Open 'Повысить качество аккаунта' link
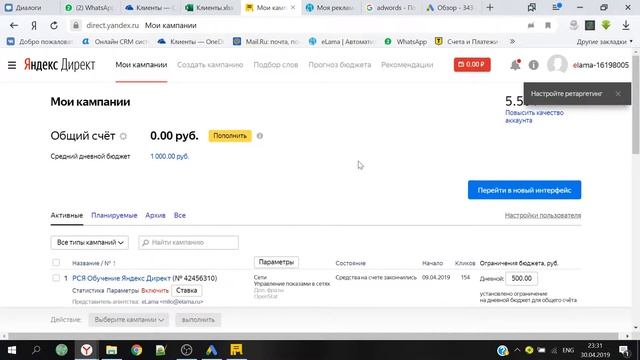 534,116
